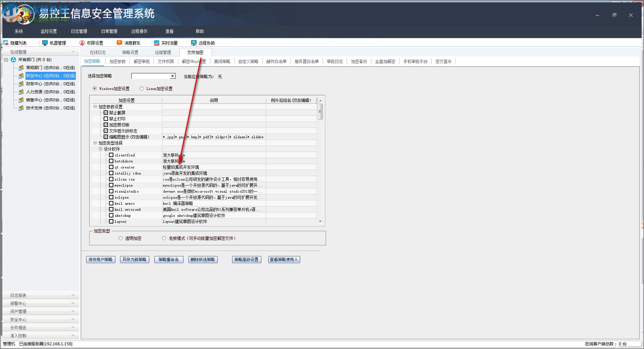This screenshot has height=349, width=644.
Task: Select the 老板模式 radio option
Action: (164, 238)
